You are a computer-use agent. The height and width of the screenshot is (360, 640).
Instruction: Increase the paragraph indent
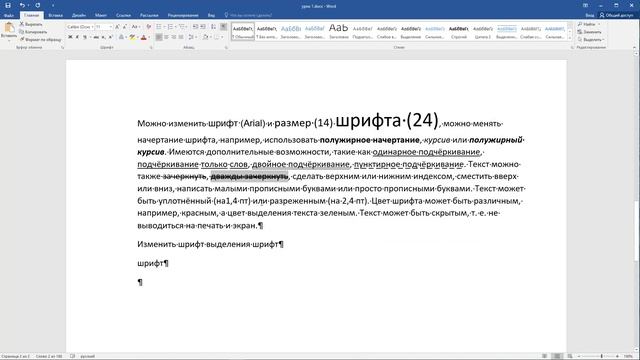point(203,27)
